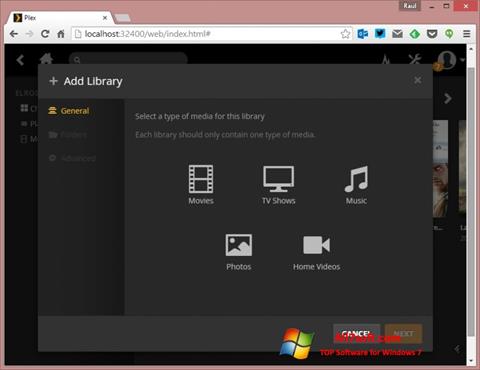Screen dimensions: 480x370
Task: Close the Plex browser tab
Action: (x=105, y=18)
